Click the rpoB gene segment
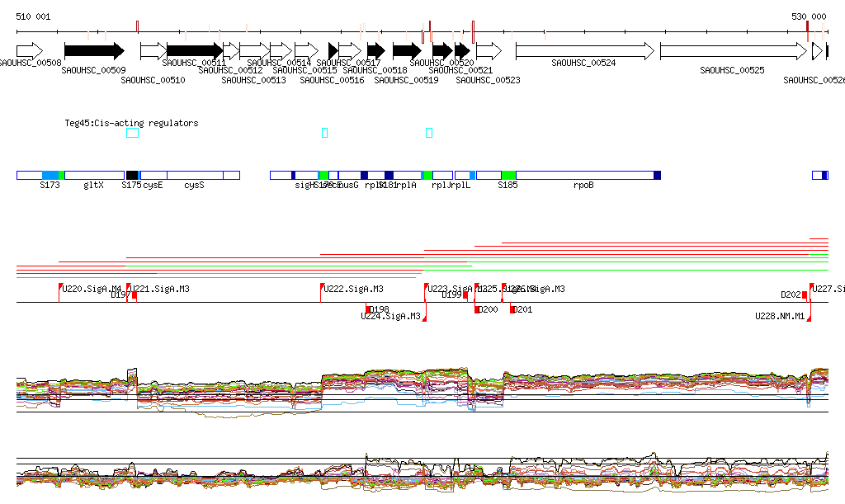Image resolution: width=845 pixels, height=504 pixels. point(584,175)
